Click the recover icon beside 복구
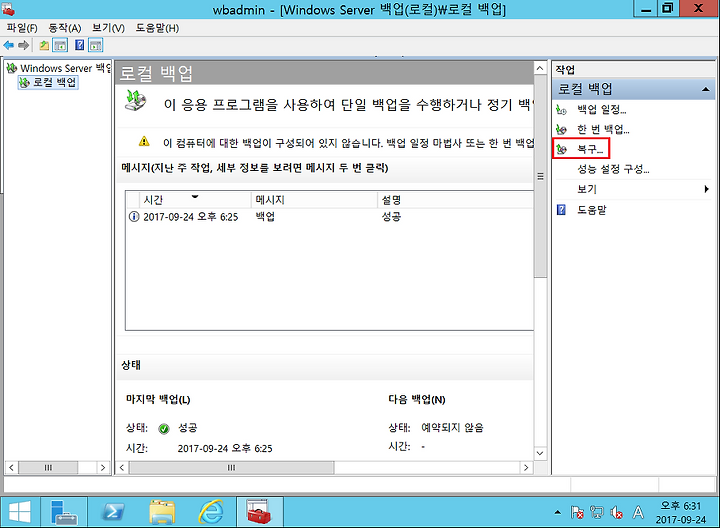 [x=561, y=149]
